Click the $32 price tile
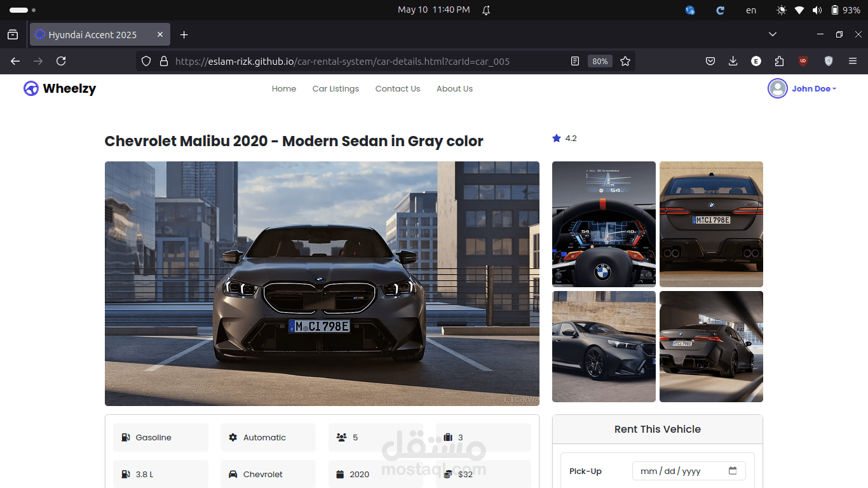The height and width of the screenshot is (488, 868). [x=484, y=474]
